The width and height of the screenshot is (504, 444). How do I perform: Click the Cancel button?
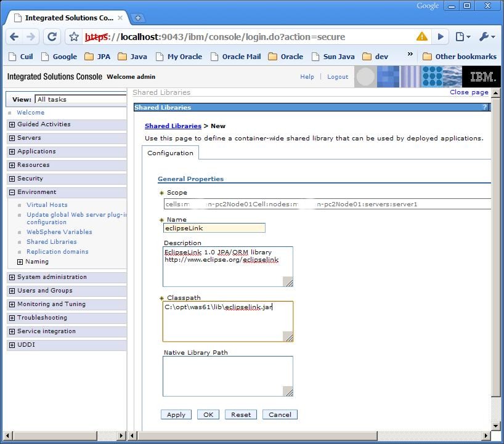pos(280,414)
